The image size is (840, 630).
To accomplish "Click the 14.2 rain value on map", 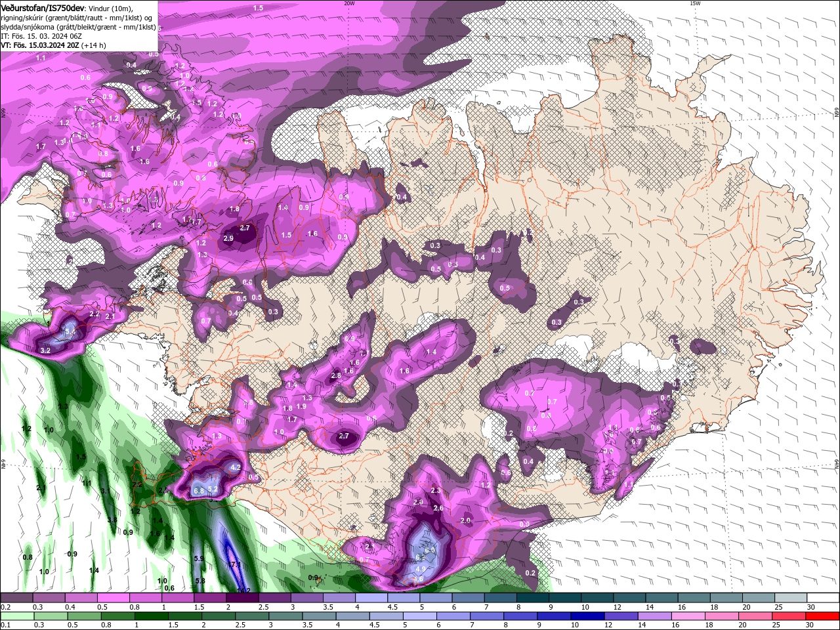I will tap(243, 590).
